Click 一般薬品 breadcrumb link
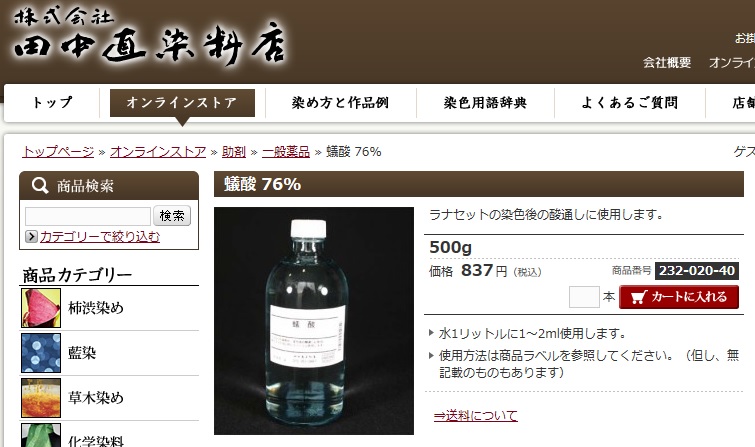 [x=286, y=152]
